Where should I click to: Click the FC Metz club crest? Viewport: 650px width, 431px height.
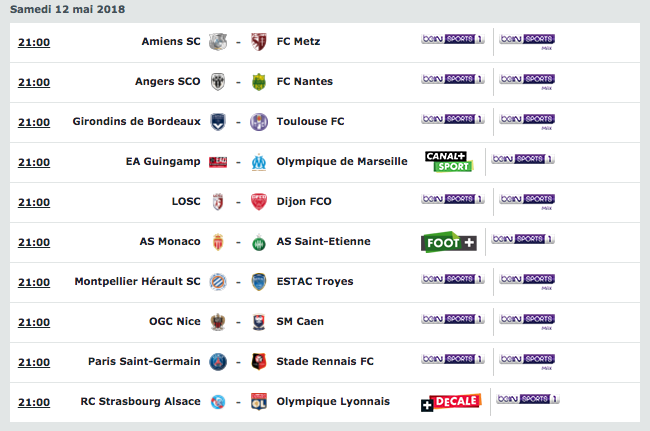[259, 42]
